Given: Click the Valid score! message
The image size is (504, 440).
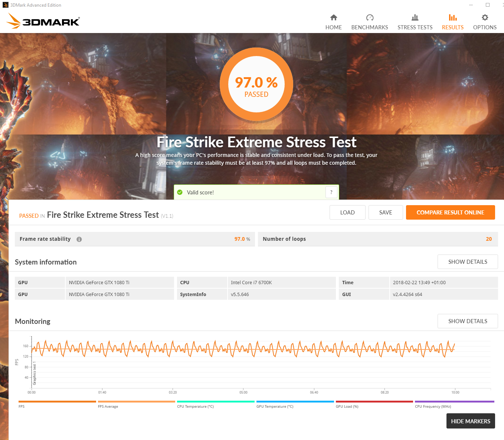Looking at the screenshot, I should pos(200,193).
